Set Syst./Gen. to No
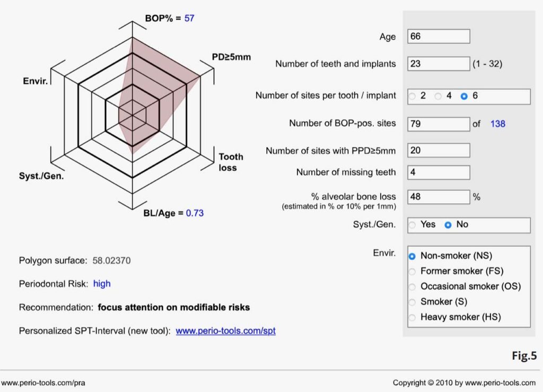Viewport: 543px width, 392px height. point(448,224)
